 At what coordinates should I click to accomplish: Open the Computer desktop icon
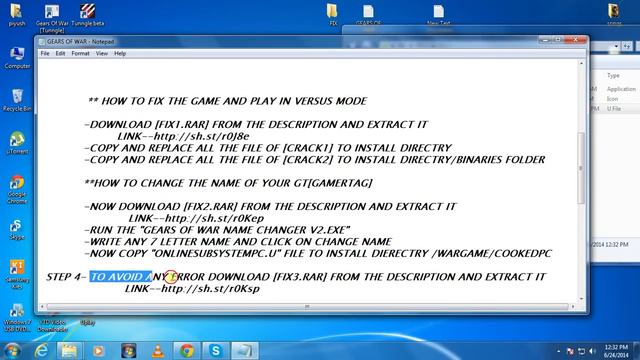point(17,58)
